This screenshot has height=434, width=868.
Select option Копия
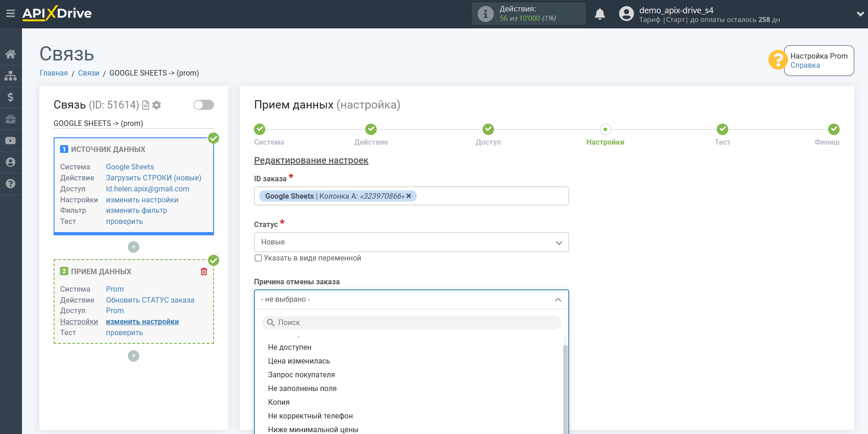click(279, 402)
